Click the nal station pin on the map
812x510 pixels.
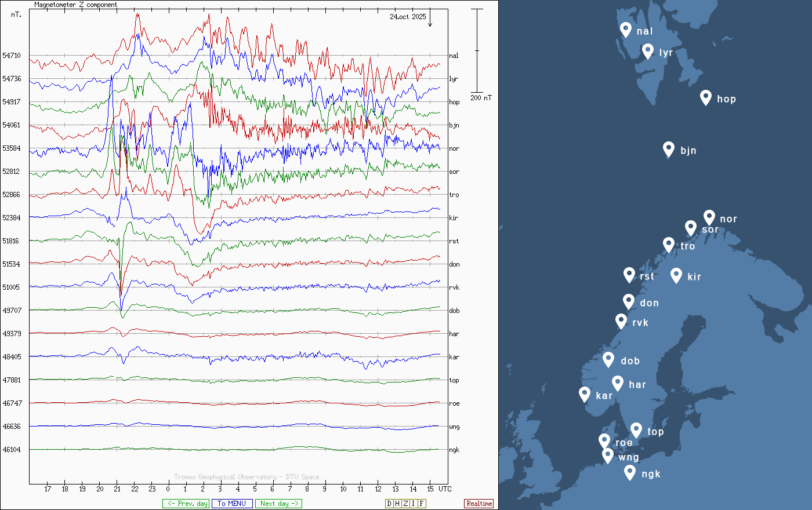pos(626,30)
